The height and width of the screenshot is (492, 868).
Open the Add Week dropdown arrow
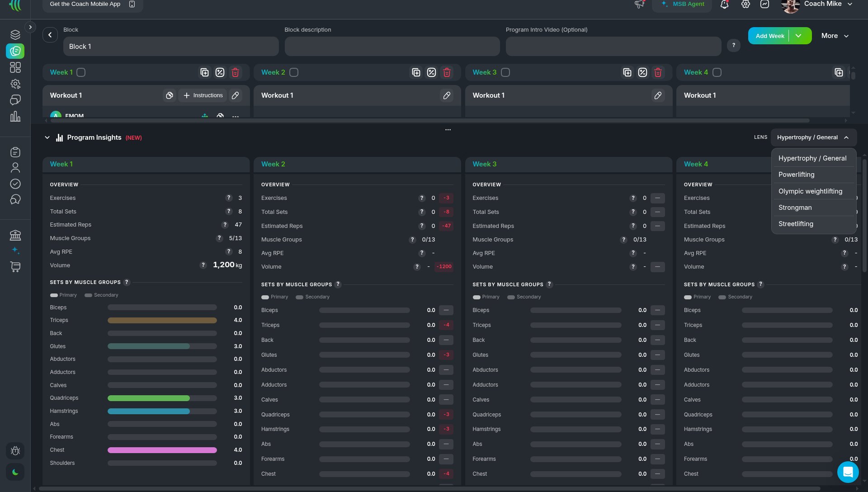[799, 36]
